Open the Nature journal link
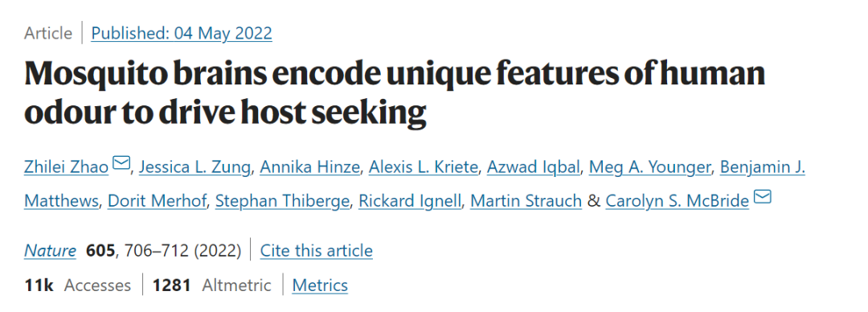This screenshot has height=312, width=868. tap(51, 251)
